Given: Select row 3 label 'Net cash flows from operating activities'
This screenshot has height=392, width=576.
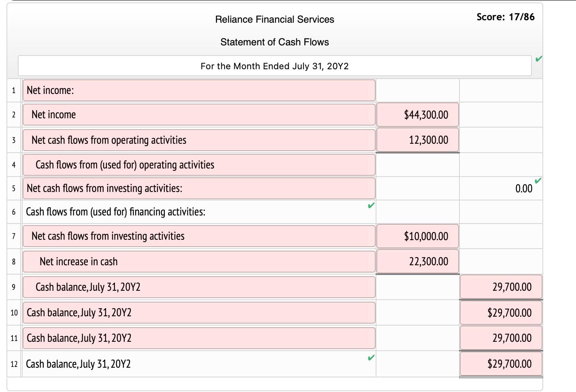Looking at the screenshot, I should coord(199,140).
